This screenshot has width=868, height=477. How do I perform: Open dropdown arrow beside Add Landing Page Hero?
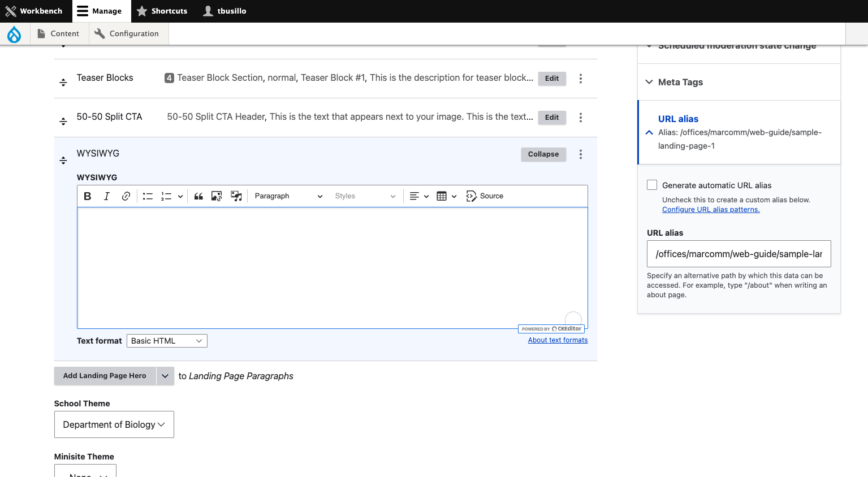point(165,376)
